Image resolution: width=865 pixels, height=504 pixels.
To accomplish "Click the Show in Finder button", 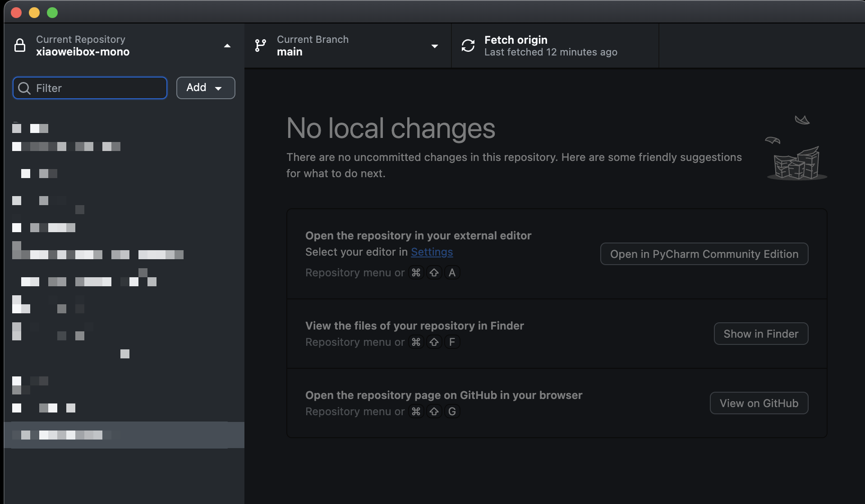I will (x=761, y=334).
